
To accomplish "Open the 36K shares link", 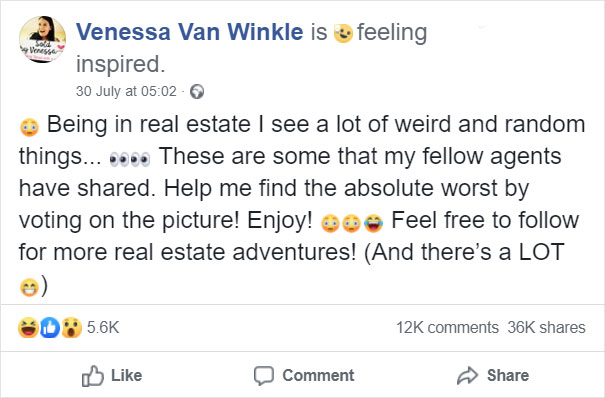I will [x=547, y=327].
